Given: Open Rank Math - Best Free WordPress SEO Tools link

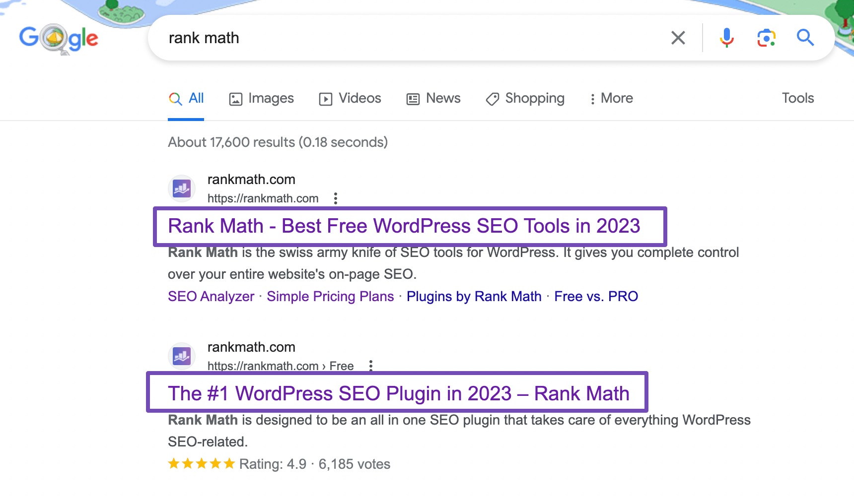Looking at the screenshot, I should click(x=404, y=226).
